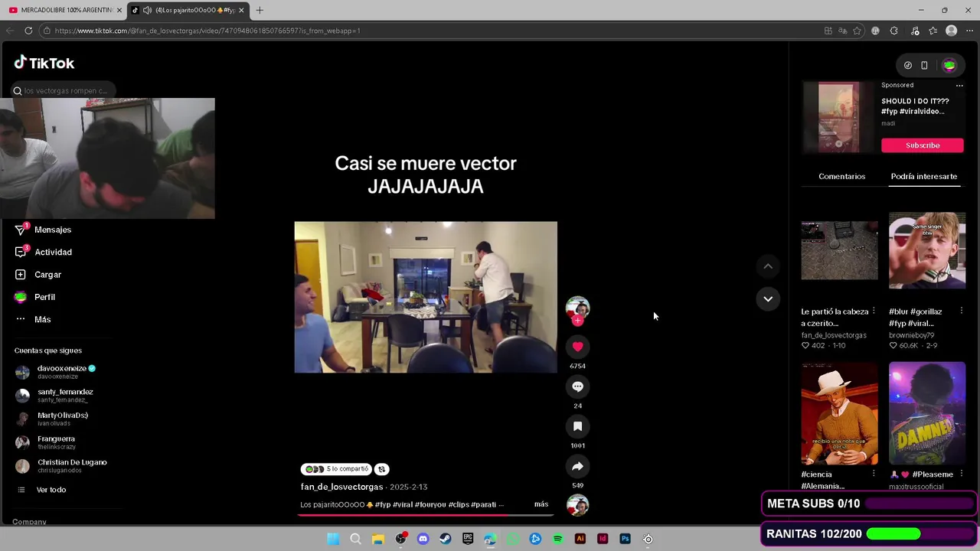Open '#ciencia #Alemania' recommended video thumbnail
Viewport: 980px width, 551px height.
coord(839,413)
